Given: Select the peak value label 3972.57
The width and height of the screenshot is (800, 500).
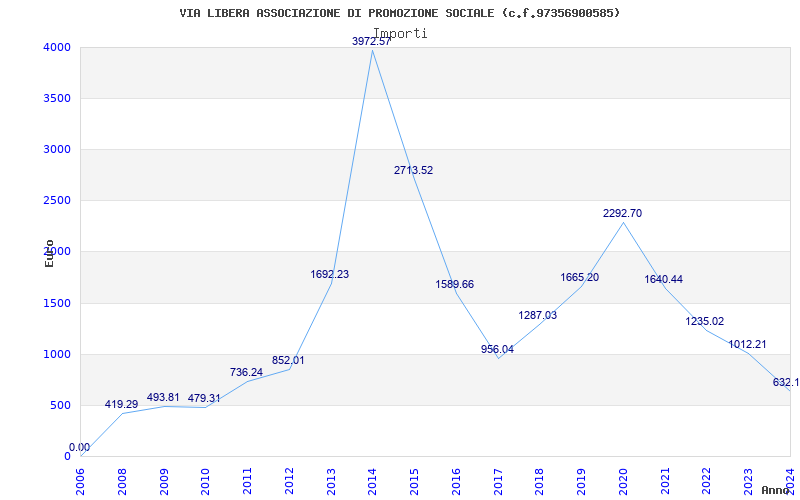Looking at the screenshot, I should pos(371,41).
